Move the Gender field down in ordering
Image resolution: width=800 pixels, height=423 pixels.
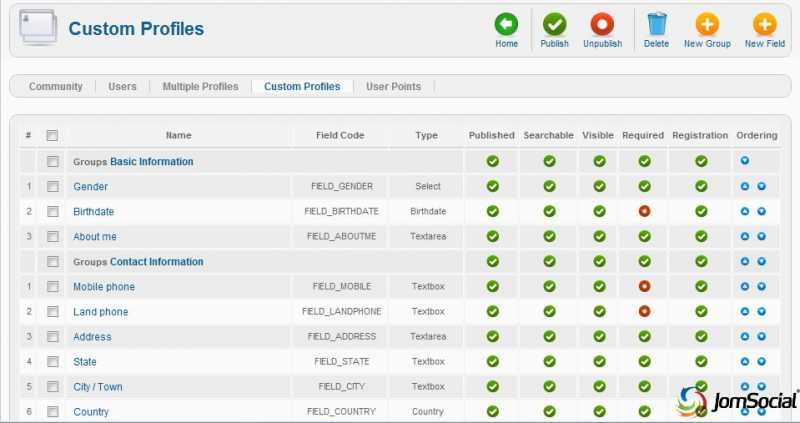tap(761, 186)
